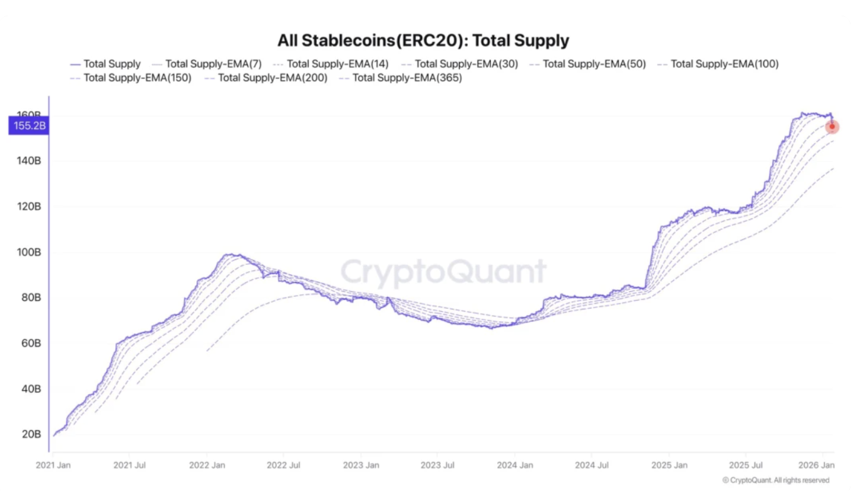
Task: Click the chart title text
Action: (x=423, y=41)
